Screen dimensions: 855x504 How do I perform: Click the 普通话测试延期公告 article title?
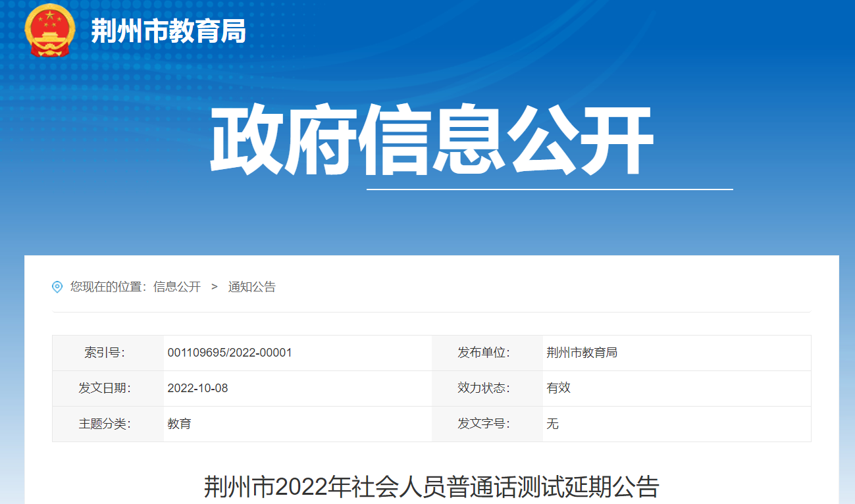(x=431, y=488)
